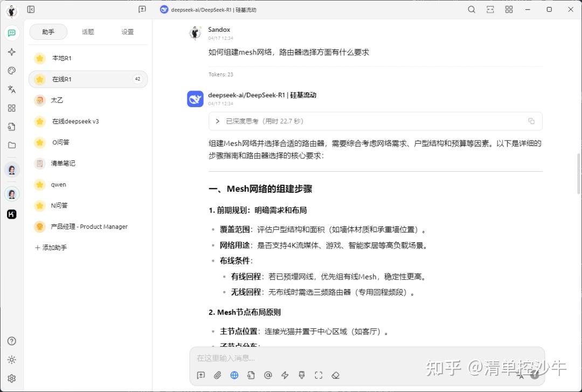This screenshot has height=392, width=582.
Task: Click the @ mention model icon
Action: (268, 375)
